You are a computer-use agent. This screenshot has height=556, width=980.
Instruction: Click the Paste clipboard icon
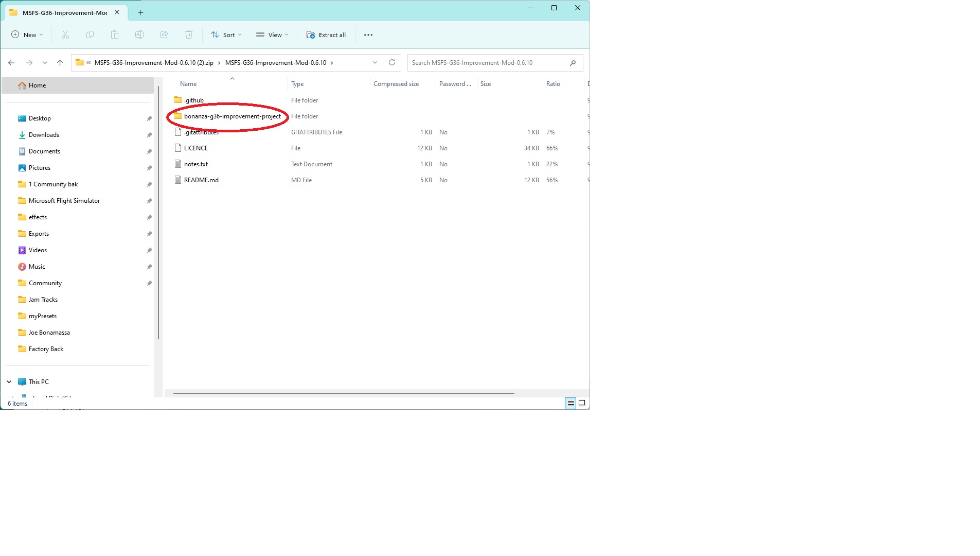[x=115, y=35]
